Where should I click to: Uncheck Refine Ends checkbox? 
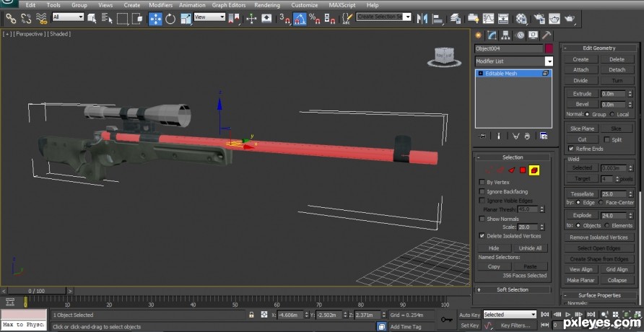click(571, 149)
